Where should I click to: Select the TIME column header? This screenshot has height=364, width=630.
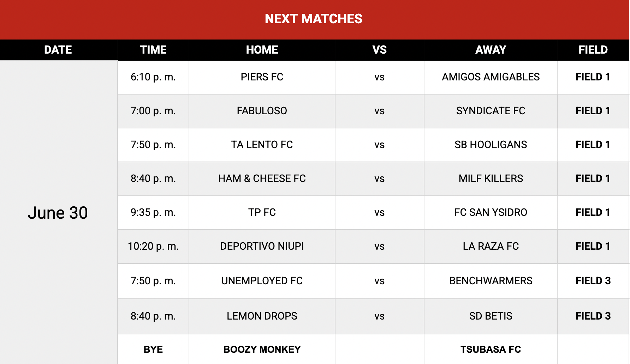153,50
